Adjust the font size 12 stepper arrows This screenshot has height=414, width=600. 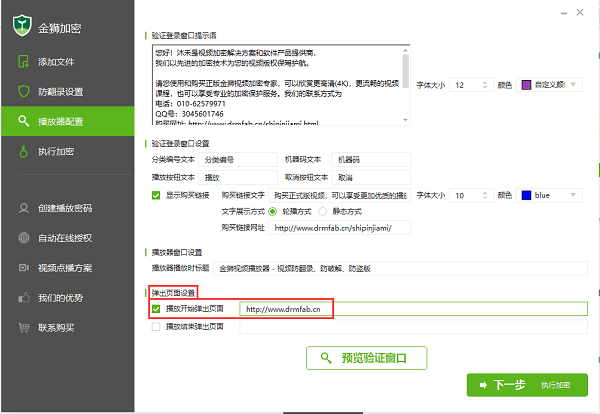(485, 85)
